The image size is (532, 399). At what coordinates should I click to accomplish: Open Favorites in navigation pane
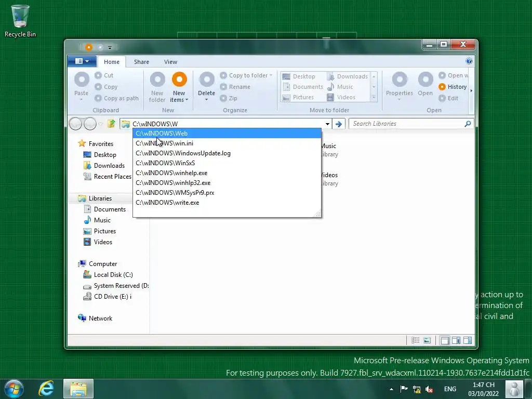tap(96, 143)
